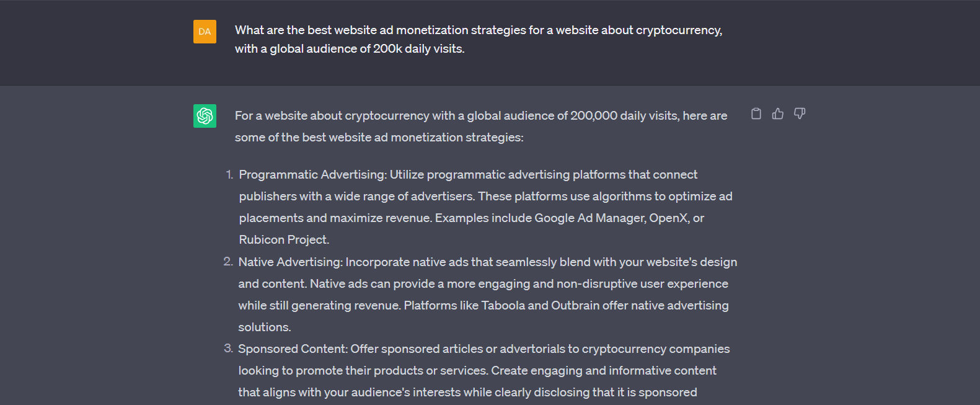Click the word "Taboola" in item two

click(x=503, y=306)
